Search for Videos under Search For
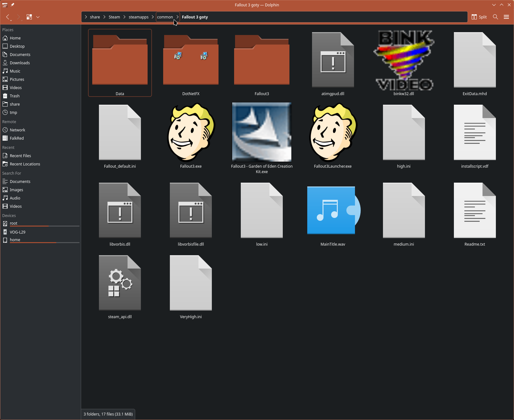The image size is (514, 420). pyautogui.click(x=40, y=206)
